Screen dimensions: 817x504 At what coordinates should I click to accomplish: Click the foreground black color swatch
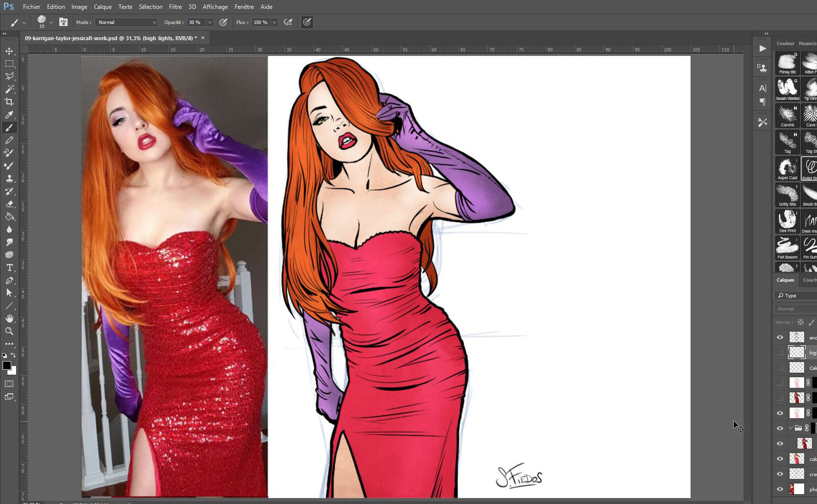click(7, 365)
